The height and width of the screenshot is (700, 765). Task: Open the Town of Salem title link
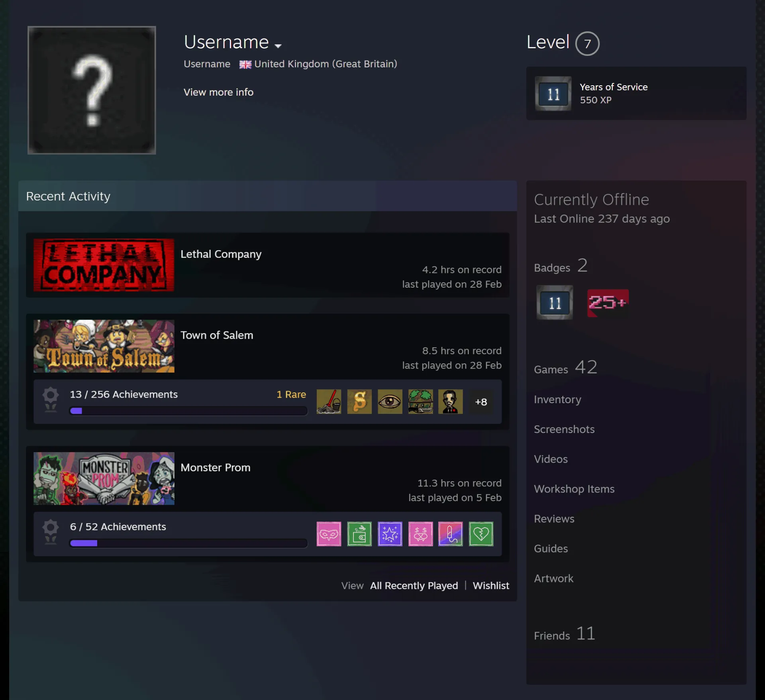tap(217, 335)
